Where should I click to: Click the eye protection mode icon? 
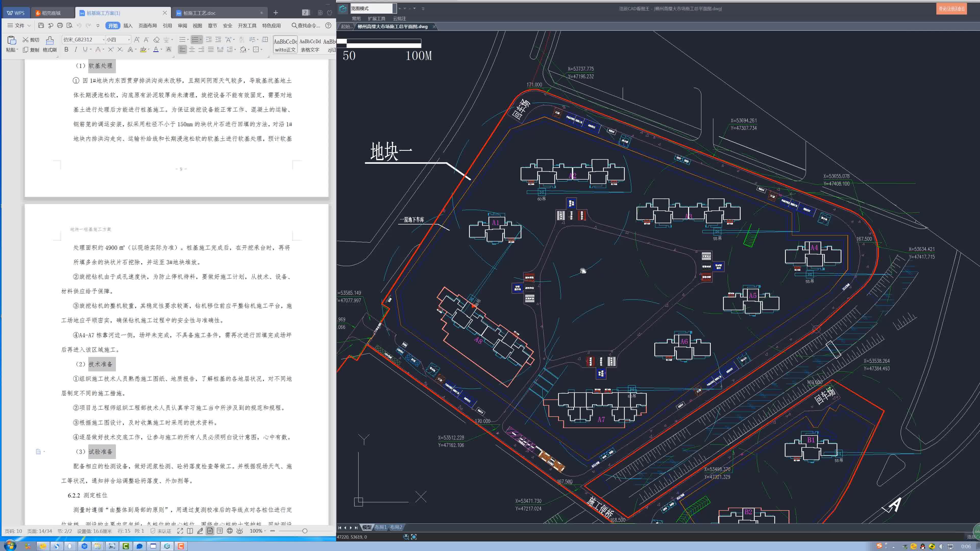[240, 531]
